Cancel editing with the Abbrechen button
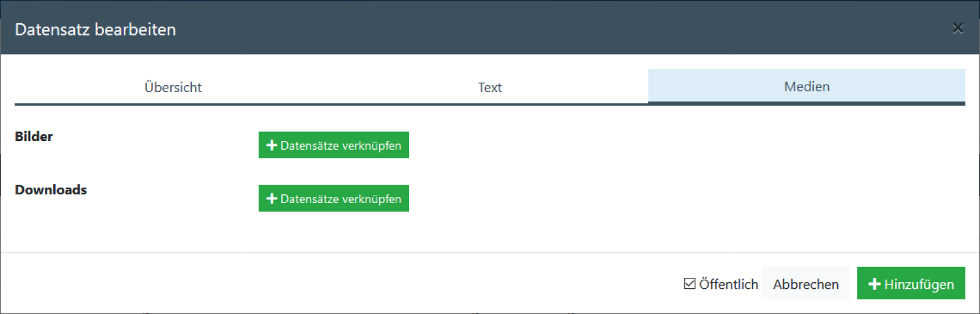This screenshot has height=314, width=980. point(805,284)
